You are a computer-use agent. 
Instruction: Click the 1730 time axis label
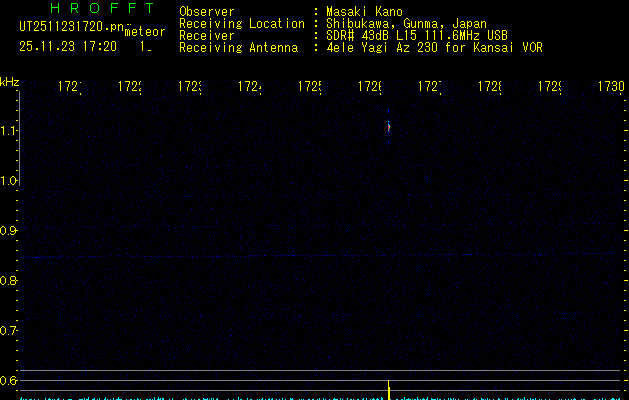[611, 86]
